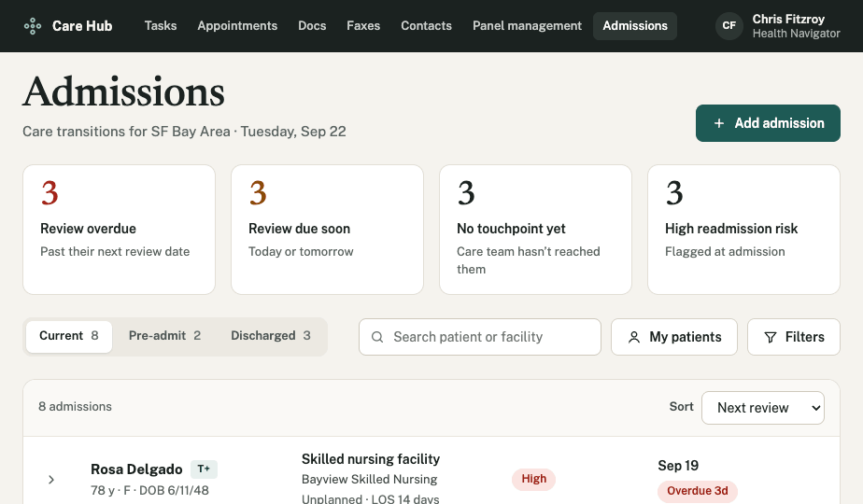Click the Add admission button

tap(768, 123)
